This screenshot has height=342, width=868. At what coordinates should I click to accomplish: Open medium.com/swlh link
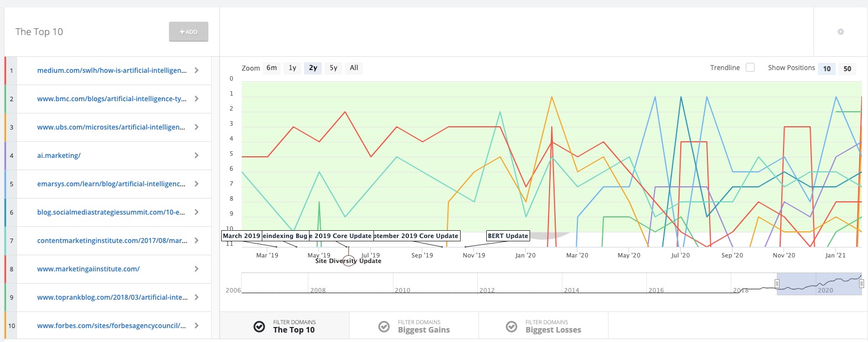click(111, 71)
